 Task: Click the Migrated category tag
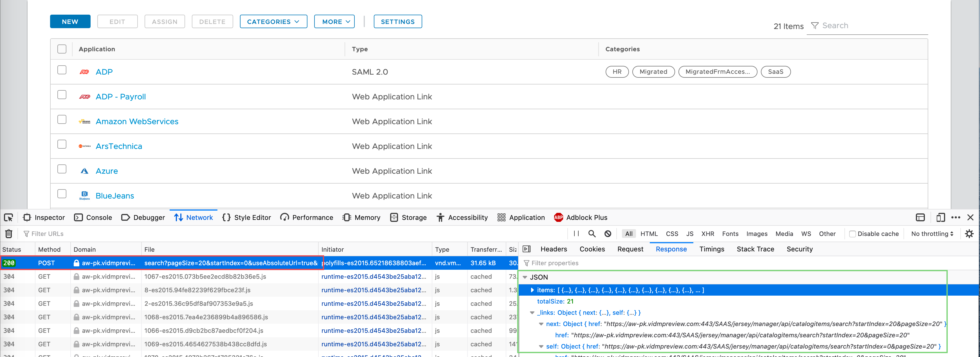653,72
